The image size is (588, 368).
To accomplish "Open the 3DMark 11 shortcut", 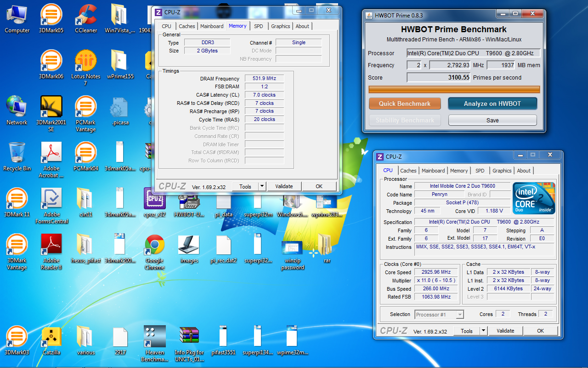I will tap(17, 202).
